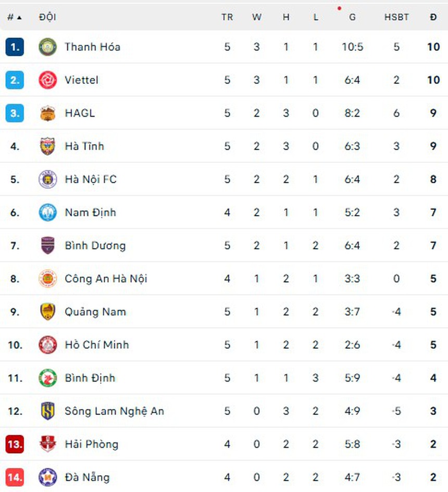Sort by the HSBT goal difference column
The width and height of the screenshot is (448, 492).
(x=396, y=17)
